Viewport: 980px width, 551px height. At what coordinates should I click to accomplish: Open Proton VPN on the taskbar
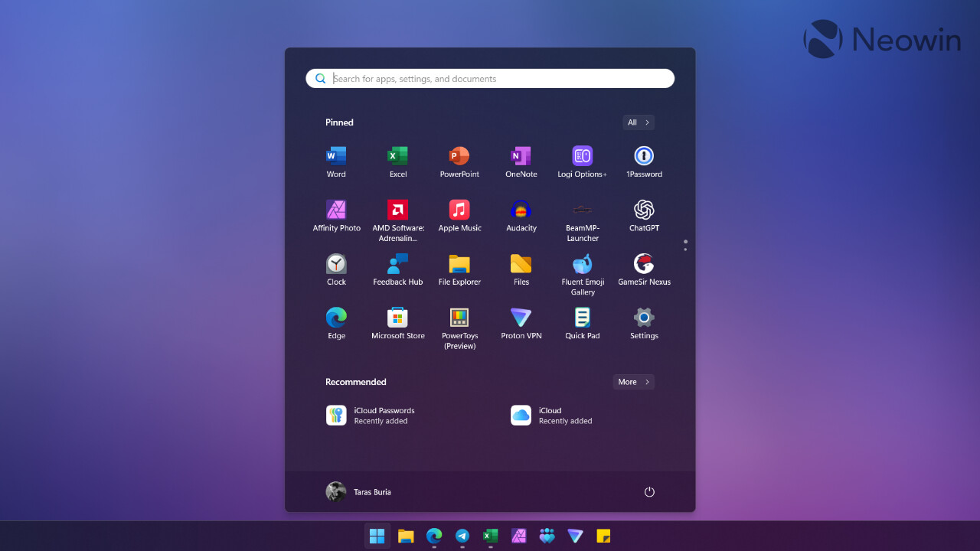tap(575, 536)
